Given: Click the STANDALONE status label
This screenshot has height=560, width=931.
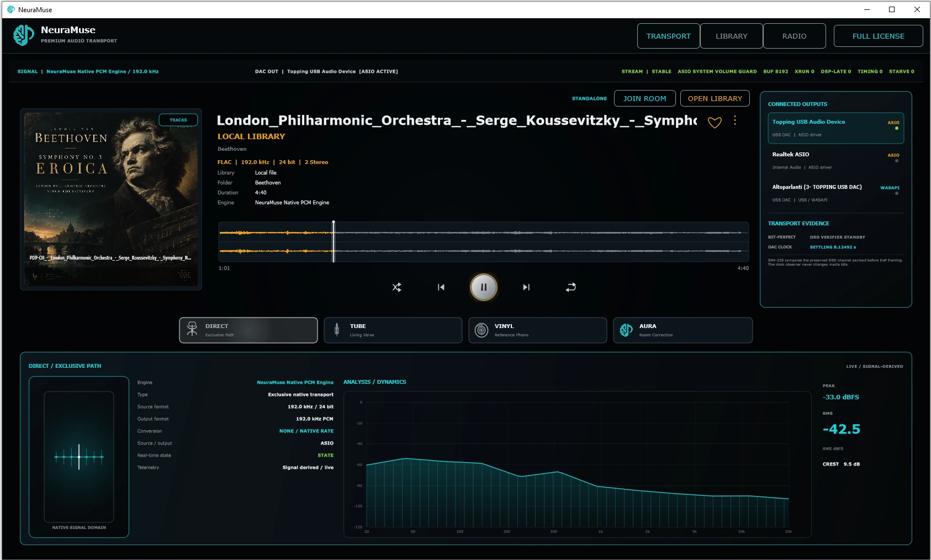Looking at the screenshot, I should (x=589, y=98).
